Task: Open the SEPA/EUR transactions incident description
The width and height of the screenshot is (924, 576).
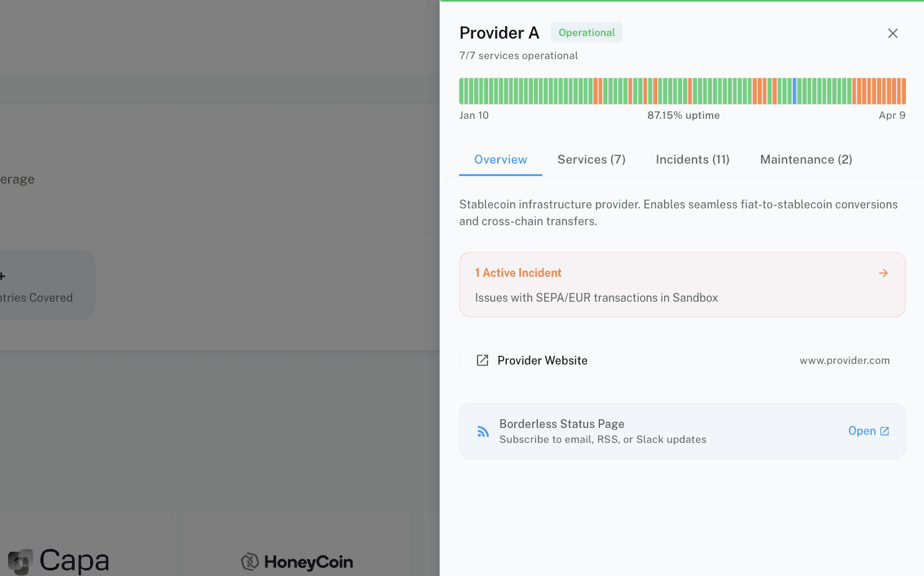Action: pyautogui.click(x=596, y=298)
